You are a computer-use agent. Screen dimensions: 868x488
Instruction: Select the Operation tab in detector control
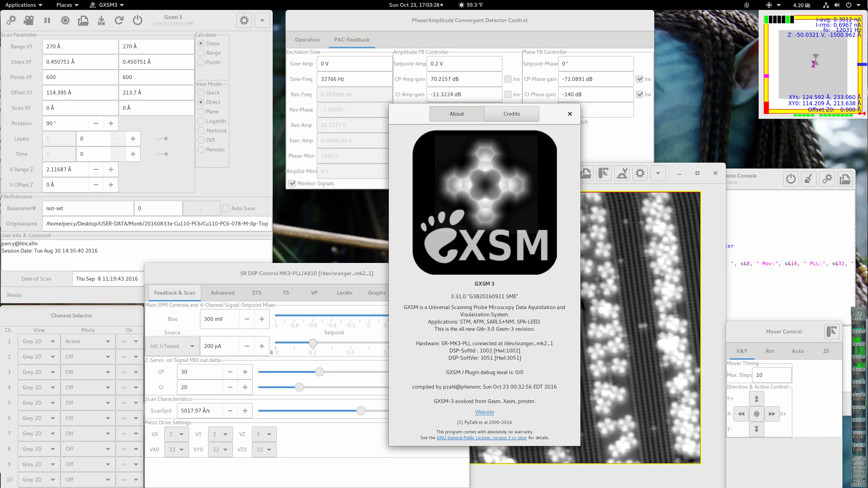click(306, 39)
